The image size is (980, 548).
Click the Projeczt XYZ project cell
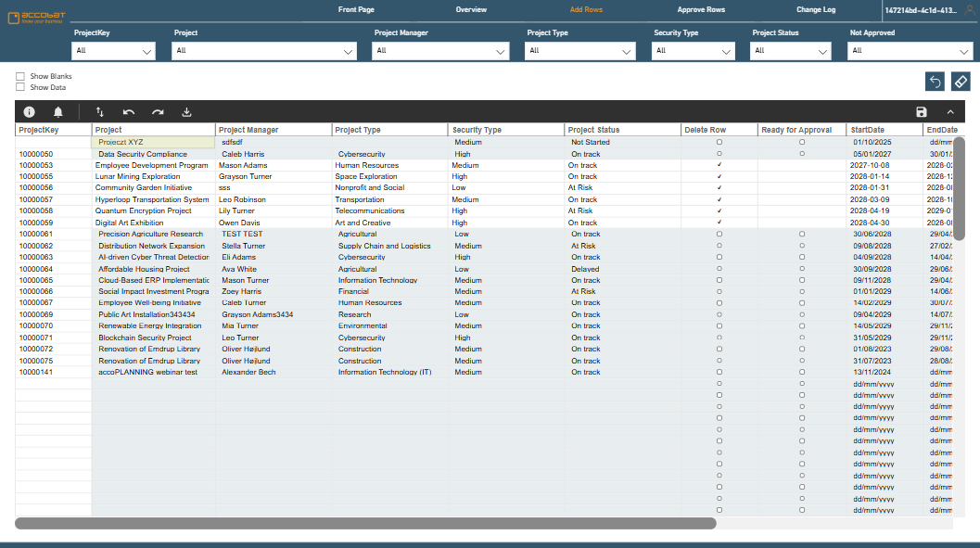coord(153,142)
